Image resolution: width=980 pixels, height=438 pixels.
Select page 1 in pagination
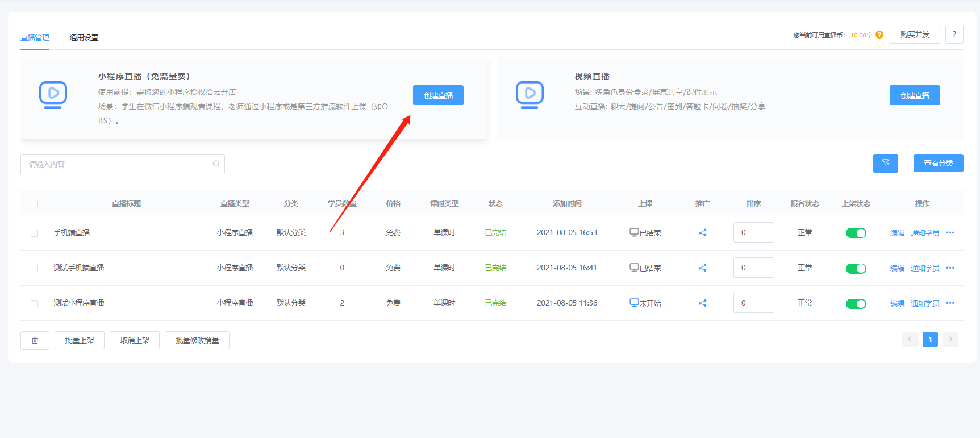pyautogui.click(x=930, y=339)
